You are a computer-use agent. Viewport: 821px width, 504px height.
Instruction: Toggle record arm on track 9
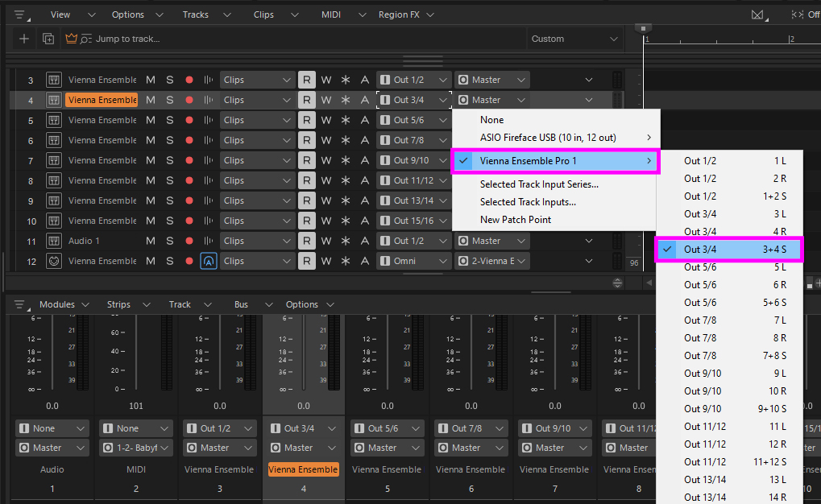(x=189, y=201)
